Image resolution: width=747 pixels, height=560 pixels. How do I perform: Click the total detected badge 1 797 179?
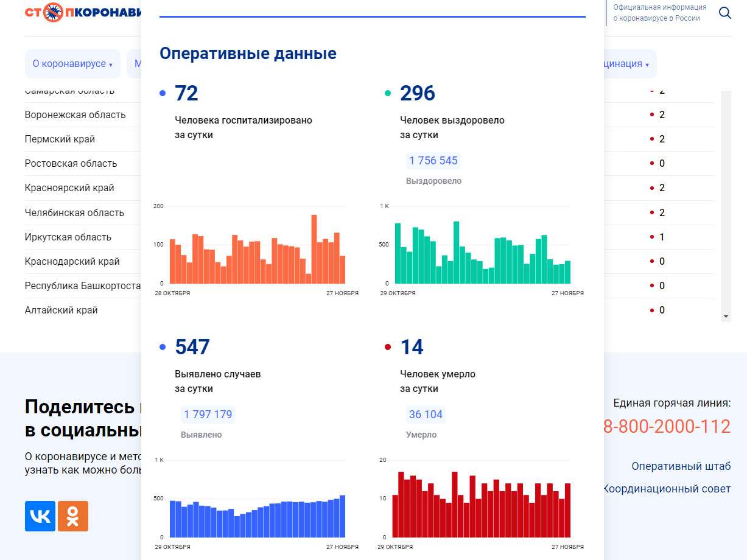(x=208, y=415)
